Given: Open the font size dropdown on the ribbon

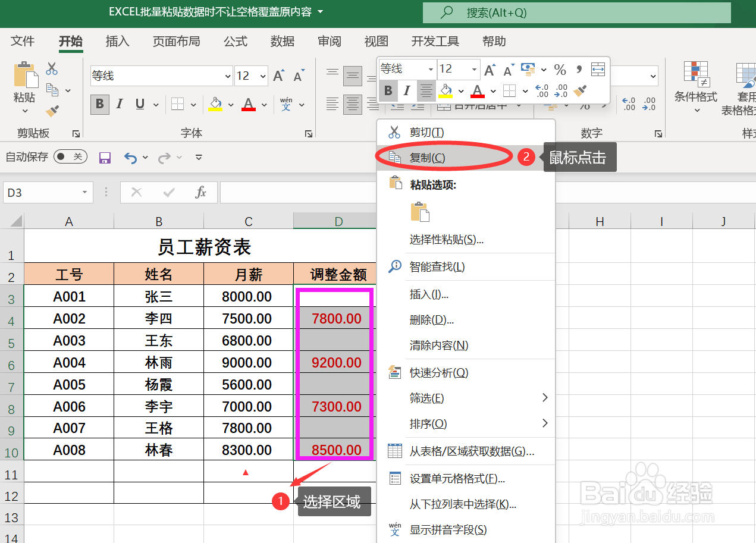Looking at the screenshot, I should (x=262, y=76).
